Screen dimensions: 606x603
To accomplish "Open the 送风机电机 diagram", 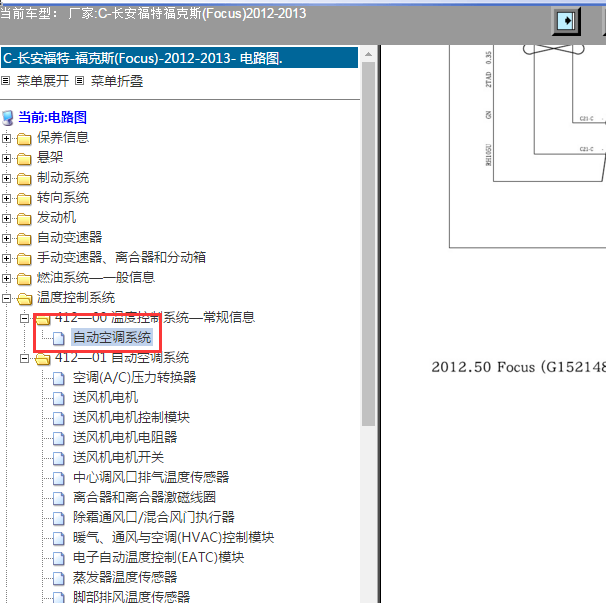I will coord(105,397).
